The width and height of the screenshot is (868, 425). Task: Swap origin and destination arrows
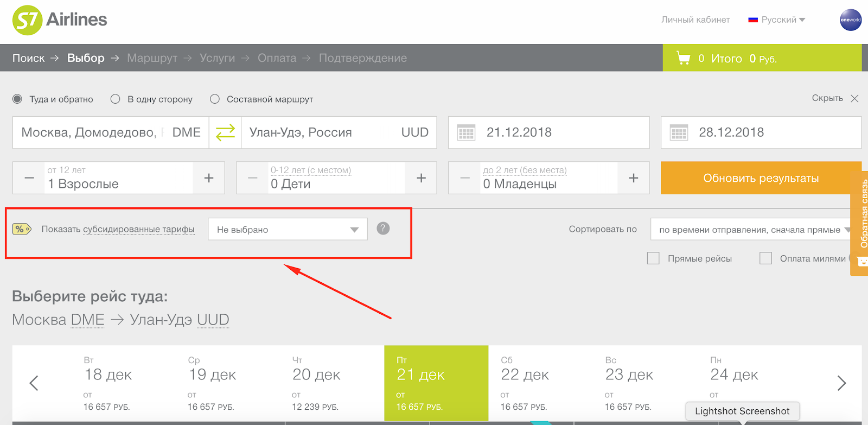tap(225, 132)
